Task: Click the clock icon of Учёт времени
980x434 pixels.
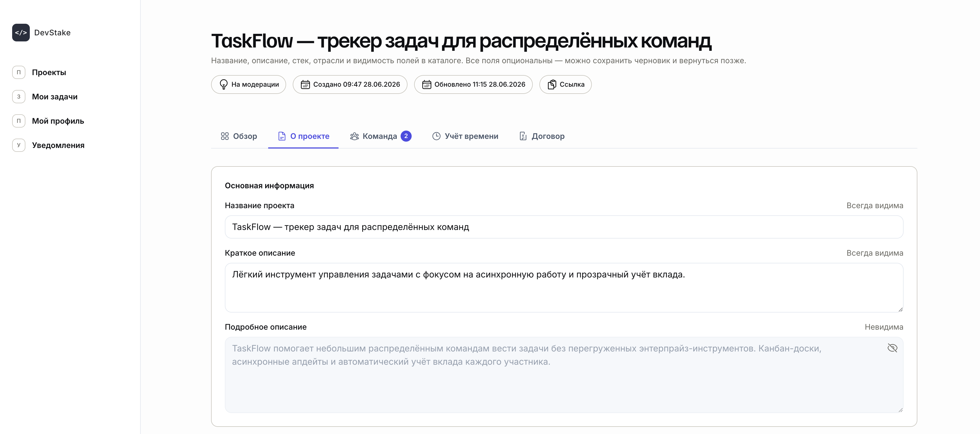Action: tap(436, 136)
